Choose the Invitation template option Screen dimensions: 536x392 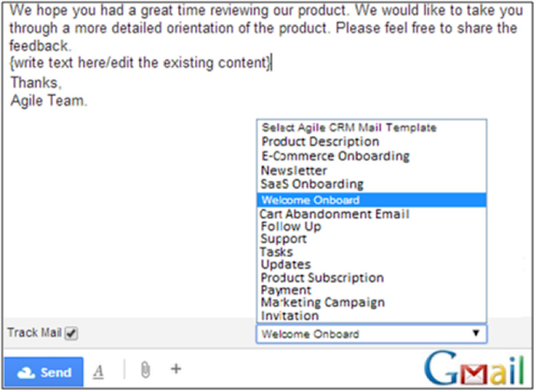[289, 316]
